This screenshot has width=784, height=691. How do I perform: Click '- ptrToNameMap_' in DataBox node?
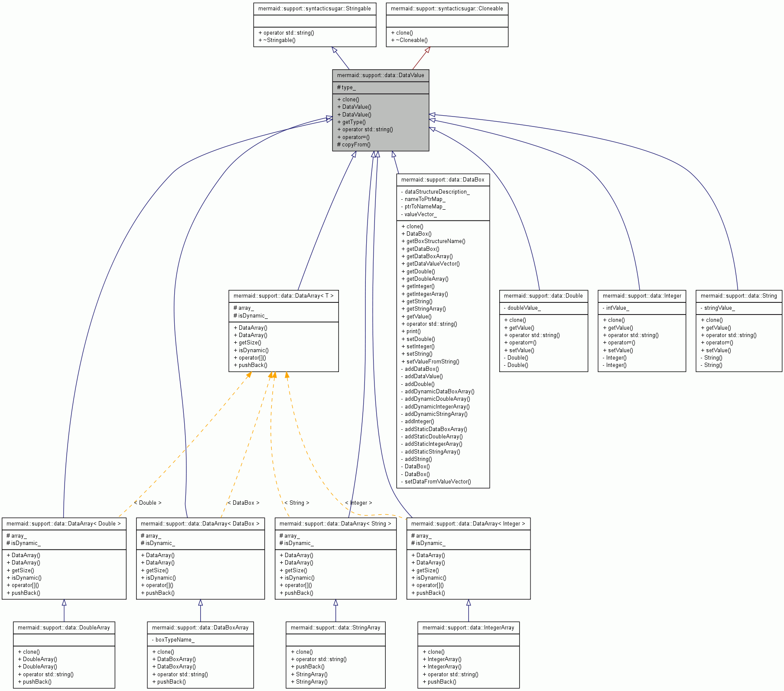[423, 207]
